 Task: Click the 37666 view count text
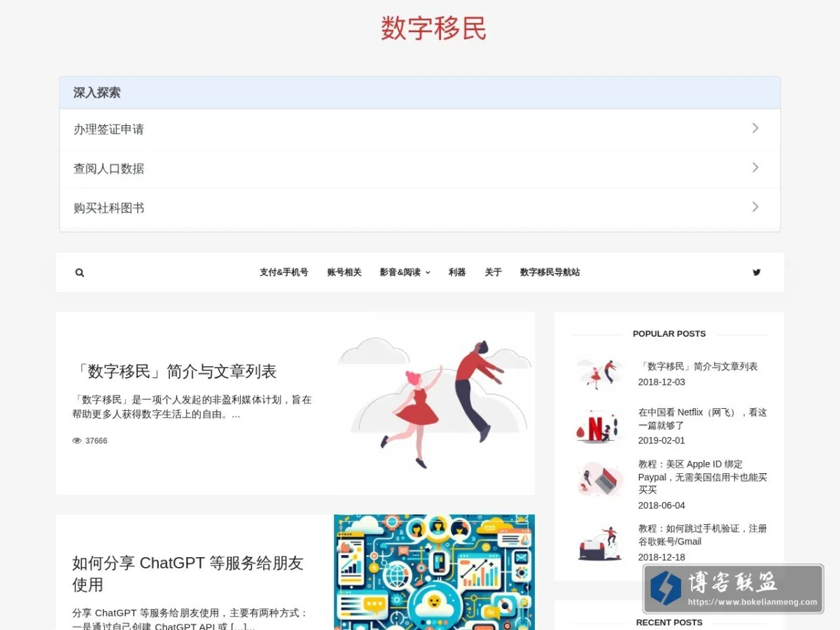[x=96, y=441]
